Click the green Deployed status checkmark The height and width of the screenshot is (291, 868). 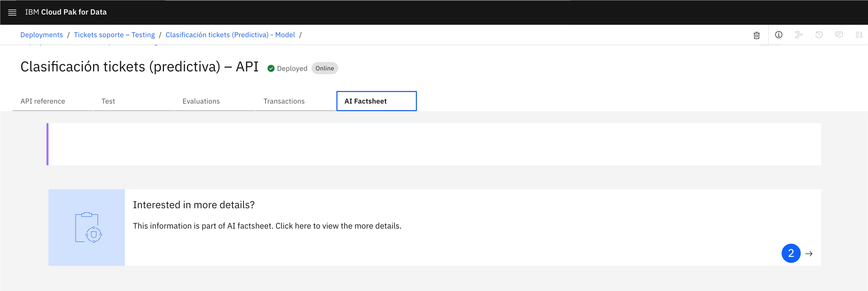coord(271,68)
